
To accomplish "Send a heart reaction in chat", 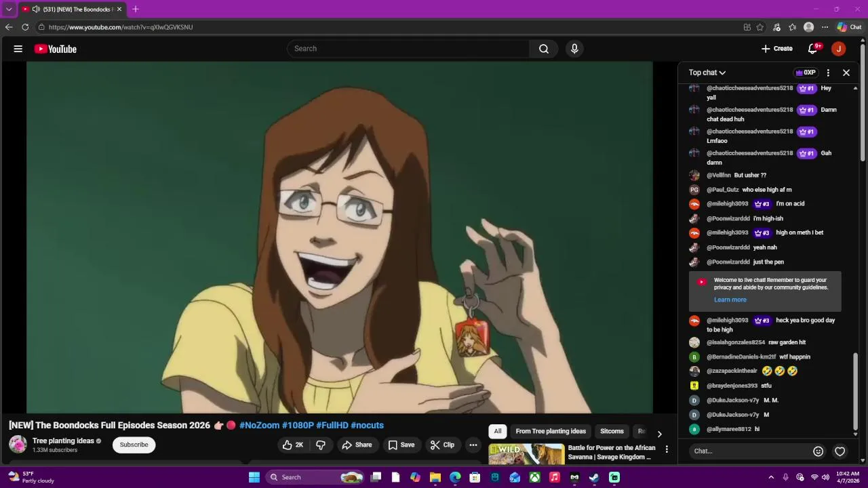I will (840, 451).
